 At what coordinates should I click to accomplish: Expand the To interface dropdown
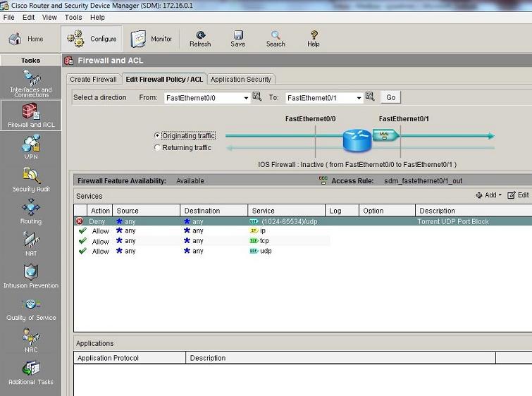tap(359, 98)
